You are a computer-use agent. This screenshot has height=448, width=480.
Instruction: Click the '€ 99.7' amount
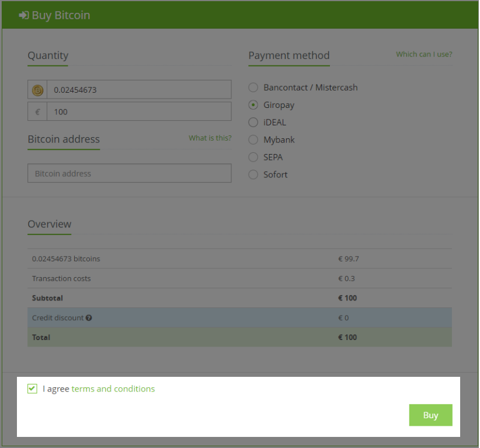point(349,259)
